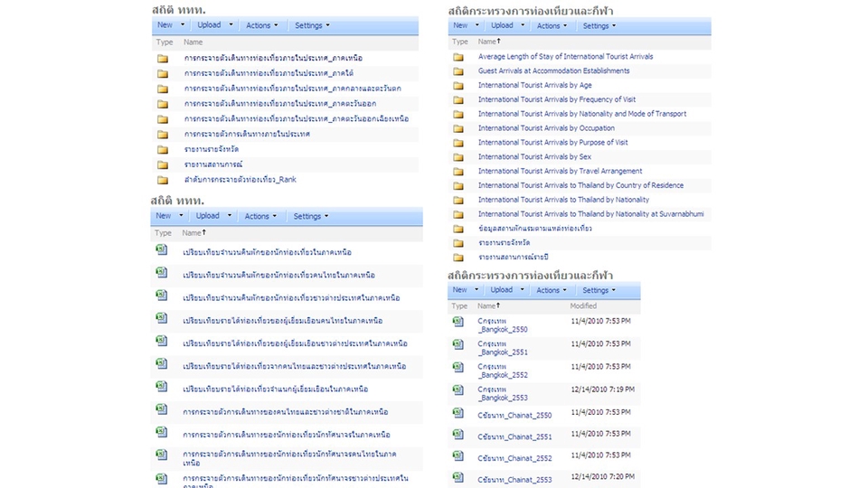Viewport: 868px width, 488px height.
Task: Click folder icon beside 'ลำดับการกระจายตัวท่องเที่ยว_Rank'
Action: coord(162,180)
